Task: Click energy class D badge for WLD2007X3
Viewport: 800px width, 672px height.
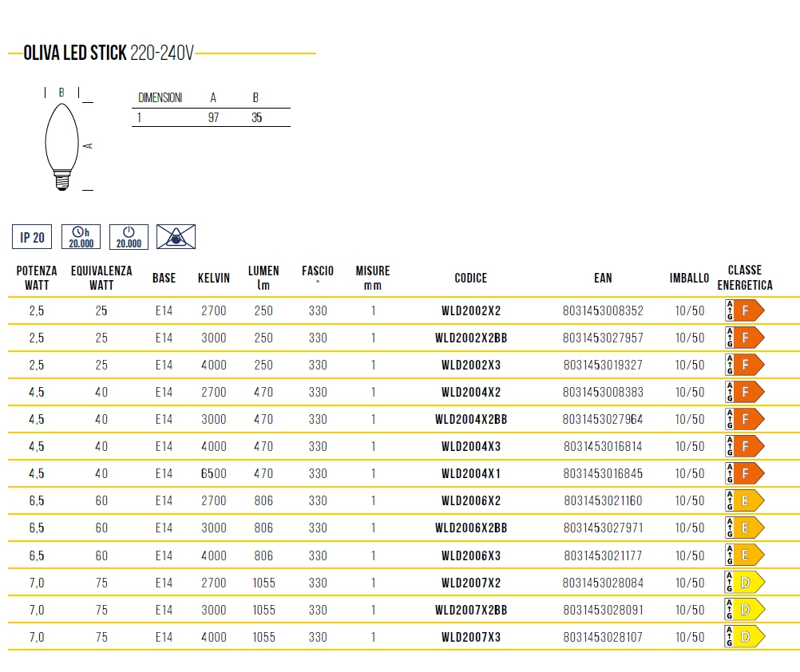Action: [744, 637]
